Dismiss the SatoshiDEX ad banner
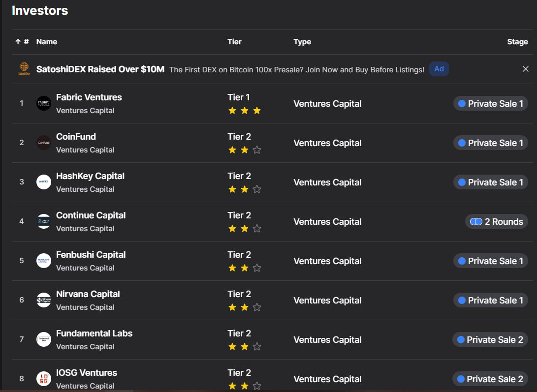 click(525, 69)
